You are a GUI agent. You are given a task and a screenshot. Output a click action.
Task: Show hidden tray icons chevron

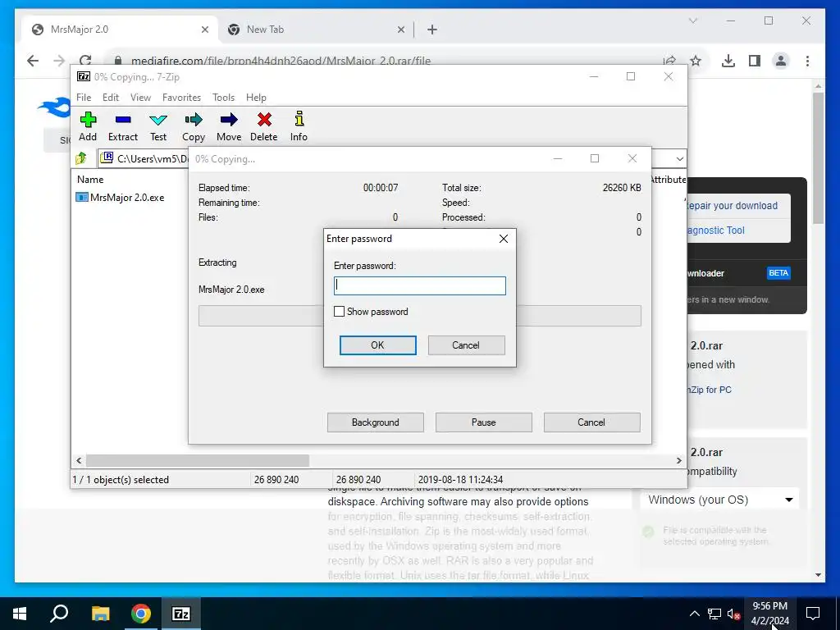pyautogui.click(x=694, y=614)
